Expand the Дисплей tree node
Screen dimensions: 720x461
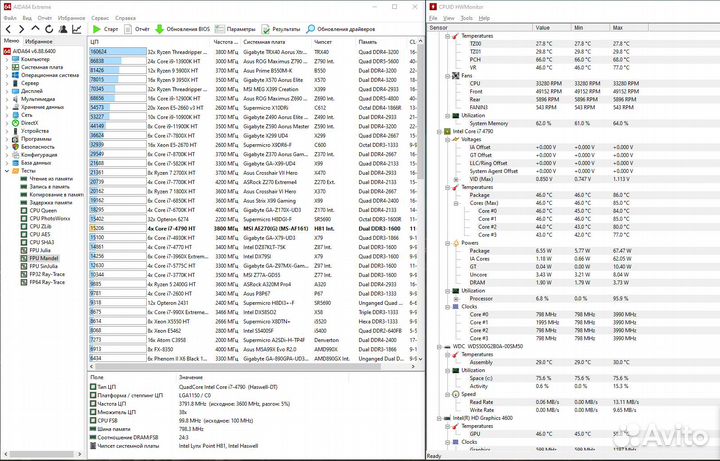(6, 91)
